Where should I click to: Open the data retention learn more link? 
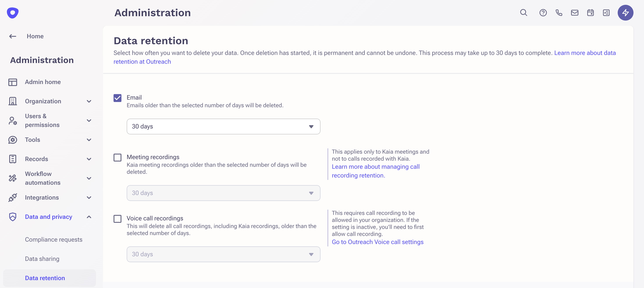click(x=585, y=53)
